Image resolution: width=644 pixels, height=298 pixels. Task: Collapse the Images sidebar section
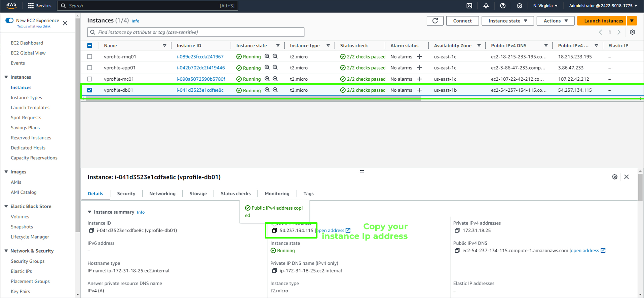(6, 172)
